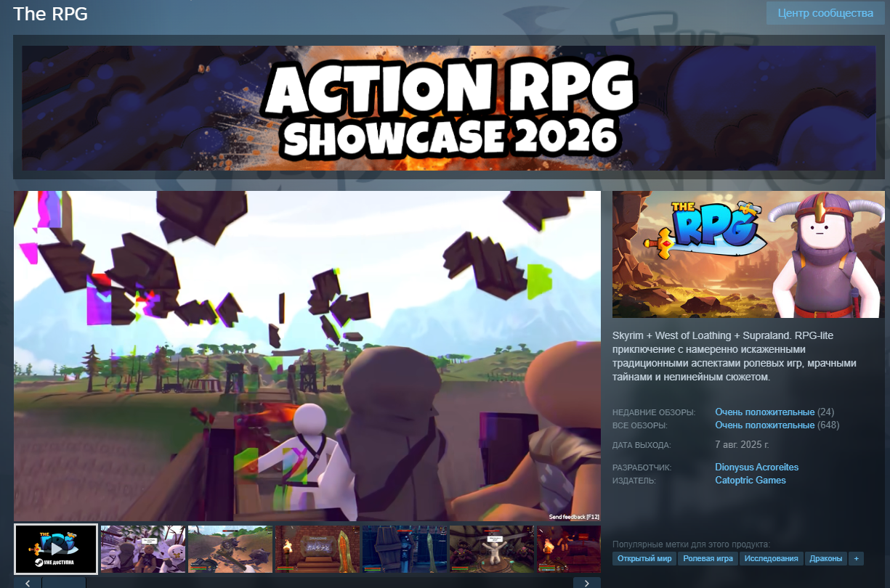This screenshot has height=588, width=890.
Task: Click the thumbnail strip scrollbar handle
Action: (64, 582)
